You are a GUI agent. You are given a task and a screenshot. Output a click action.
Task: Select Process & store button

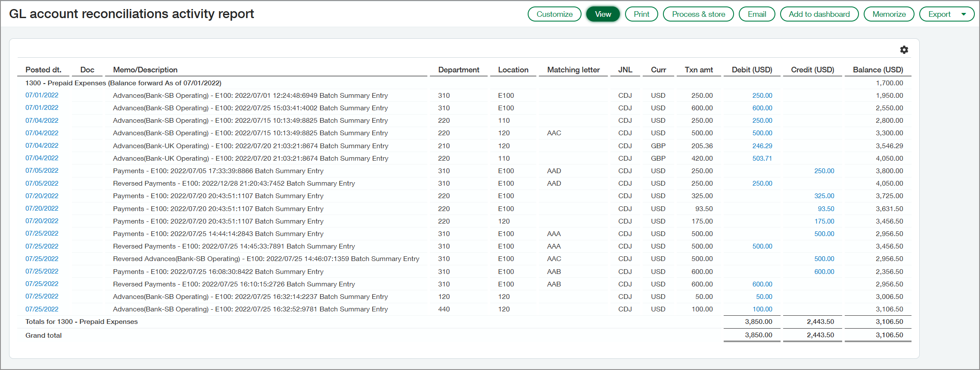coord(698,14)
